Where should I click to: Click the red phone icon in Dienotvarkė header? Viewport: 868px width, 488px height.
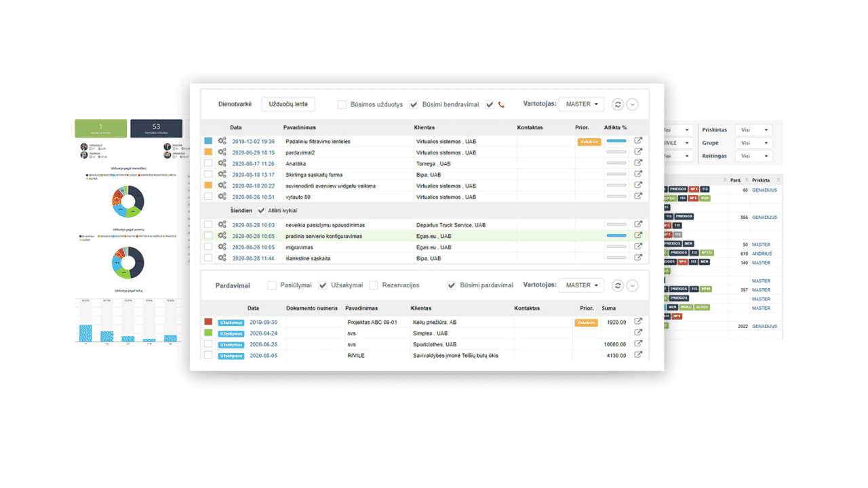click(502, 104)
